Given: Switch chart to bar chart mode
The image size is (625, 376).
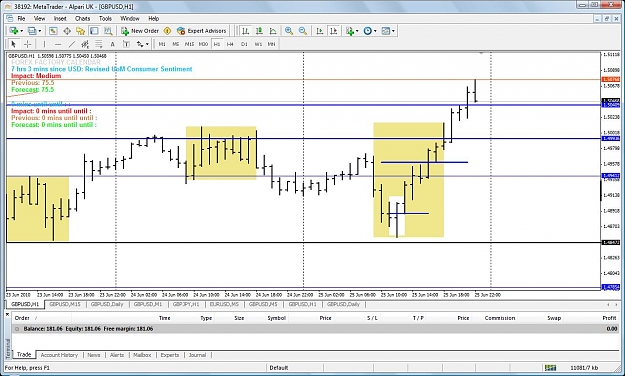Looking at the screenshot, I should pyautogui.click(x=246, y=31).
